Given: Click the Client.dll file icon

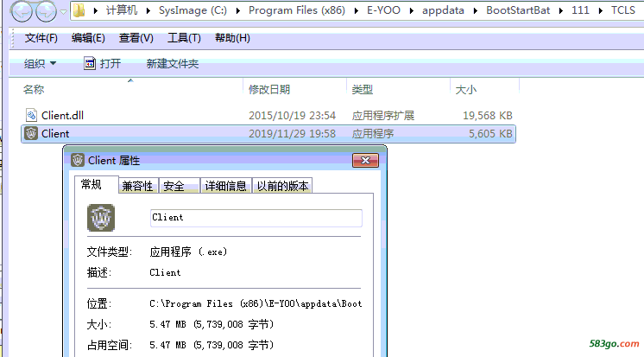Looking at the screenshot, I should pyautogui.click(x=31, y=115).
